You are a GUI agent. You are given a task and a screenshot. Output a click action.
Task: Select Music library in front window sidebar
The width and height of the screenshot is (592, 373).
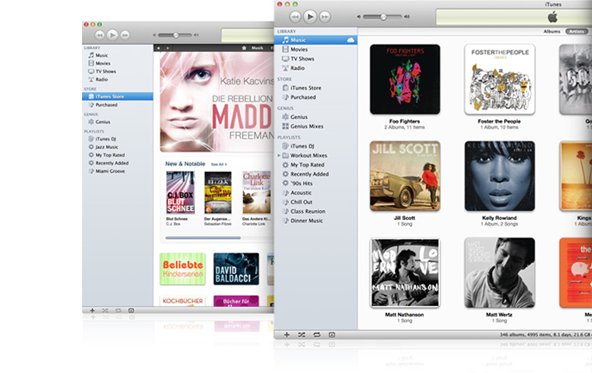[316, 40]
